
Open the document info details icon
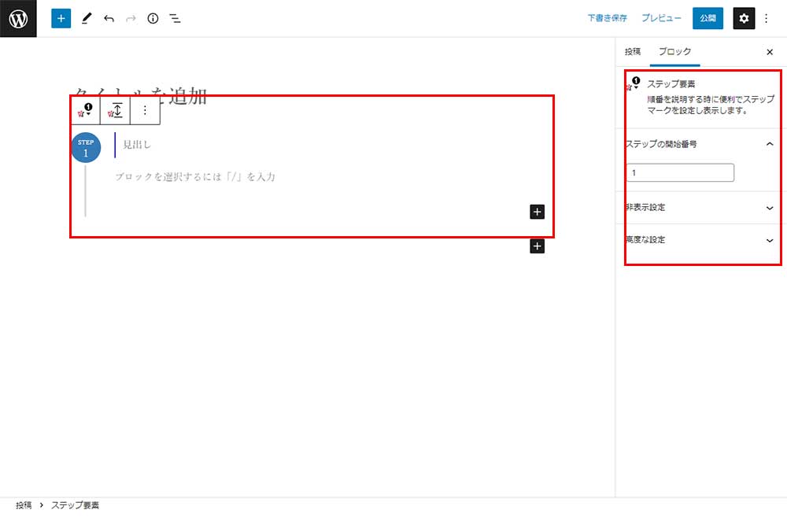click(153, 18)
